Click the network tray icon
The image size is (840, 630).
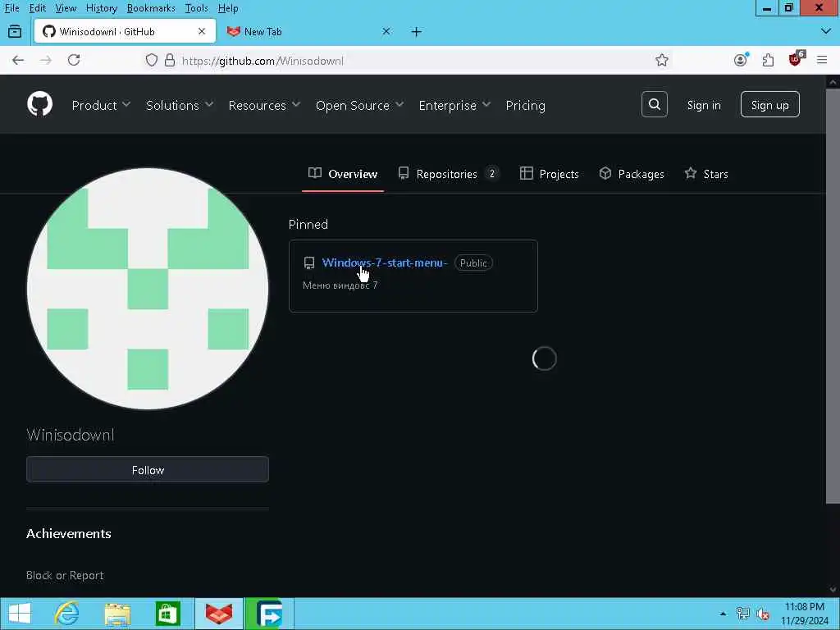coord(742,614)
